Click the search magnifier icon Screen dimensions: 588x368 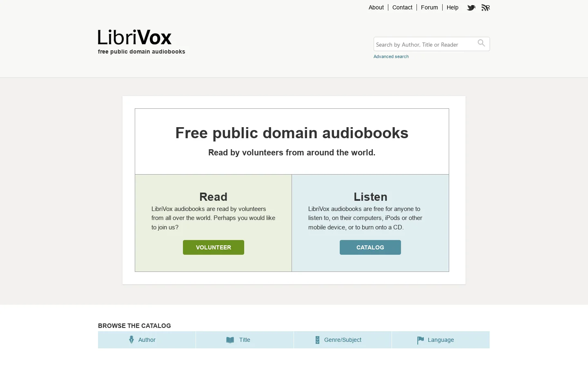tap(481, 43)
